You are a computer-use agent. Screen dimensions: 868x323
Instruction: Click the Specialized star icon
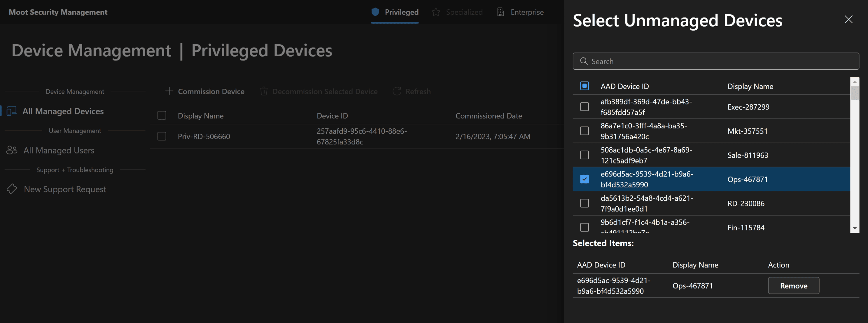(x=436, y=12)
